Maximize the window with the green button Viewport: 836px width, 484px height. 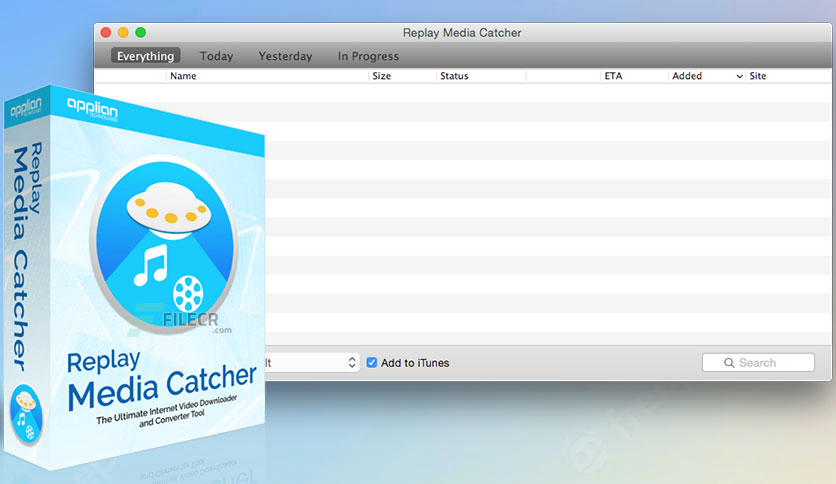point(141,33)
